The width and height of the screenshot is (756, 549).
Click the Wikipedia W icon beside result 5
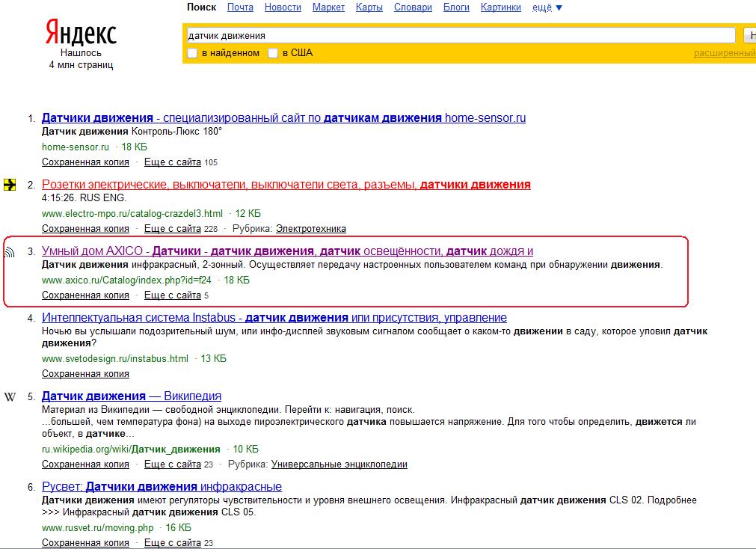coord(10,396)
